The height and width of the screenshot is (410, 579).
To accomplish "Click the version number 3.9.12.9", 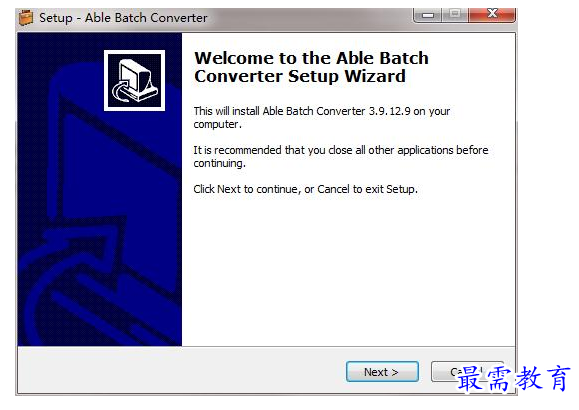I will [390, 111].
